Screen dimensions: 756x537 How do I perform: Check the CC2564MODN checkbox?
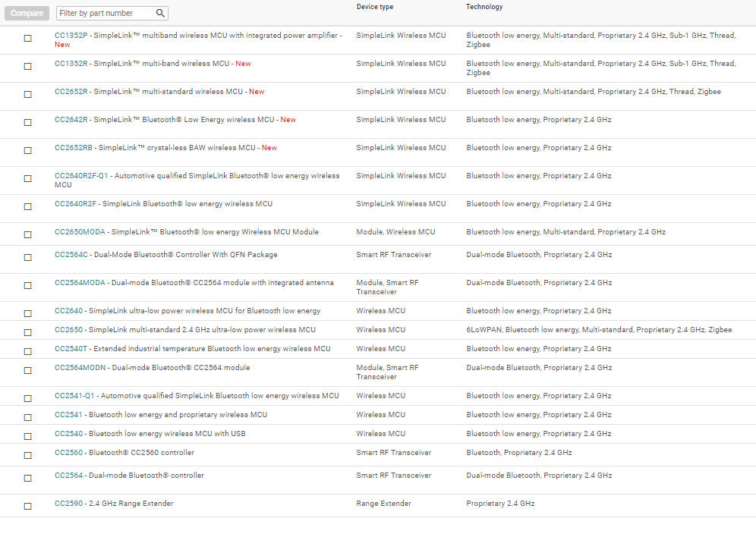tap(28, 370)
